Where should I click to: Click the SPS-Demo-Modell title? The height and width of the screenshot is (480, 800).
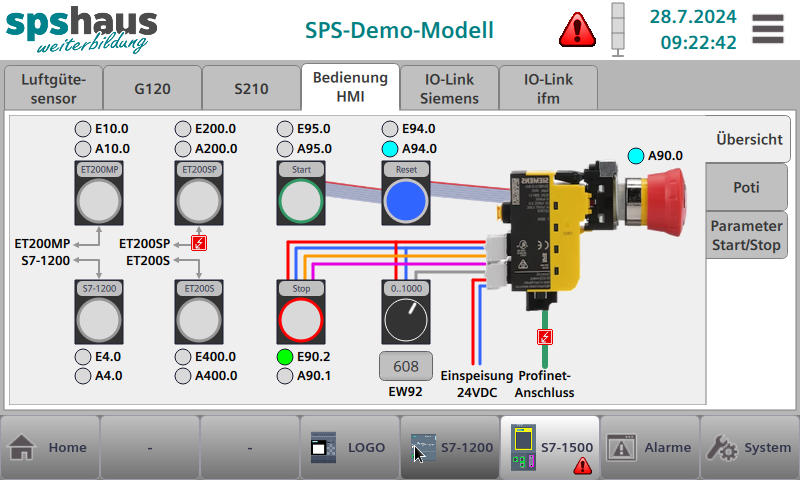click(399, 31)
